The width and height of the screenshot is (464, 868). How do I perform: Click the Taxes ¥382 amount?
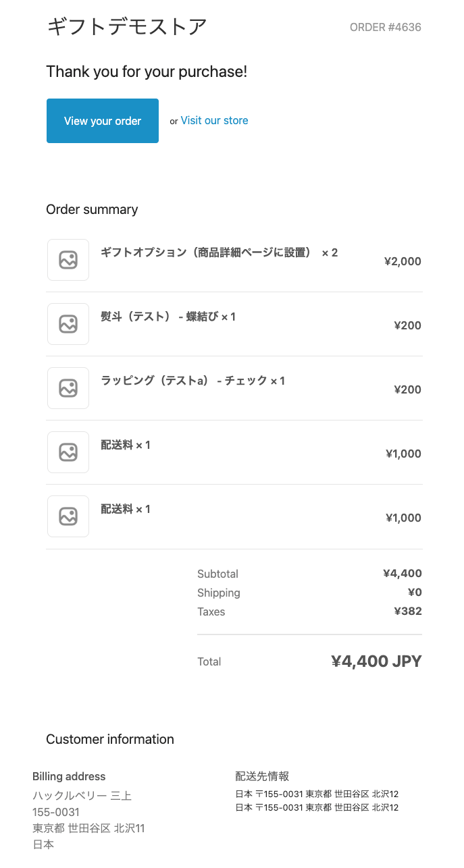(x=408, y=612)
